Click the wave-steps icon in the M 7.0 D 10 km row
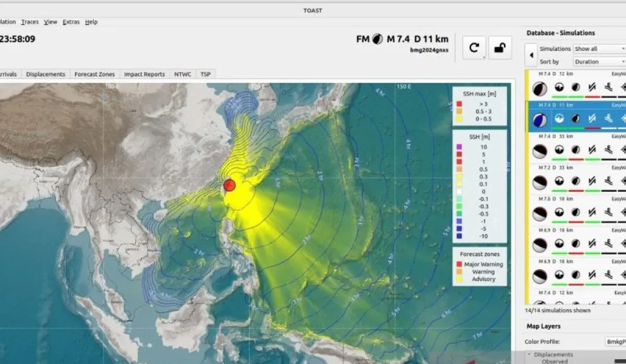 click(x=609, y=213)
